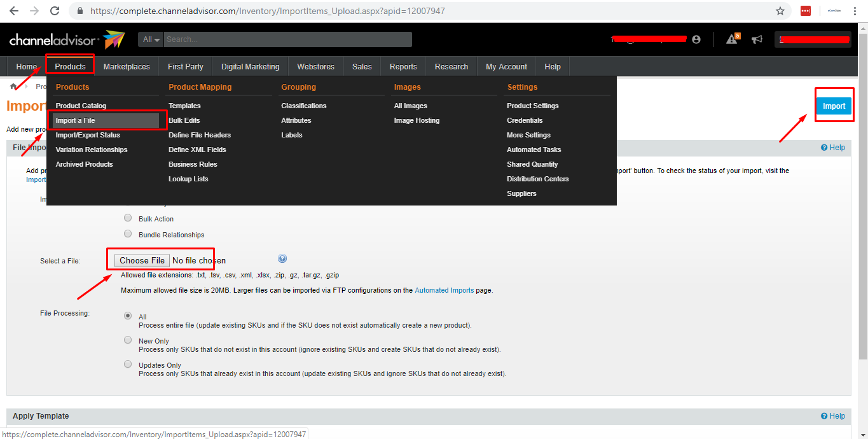The height and width of the screenshot is (439, 868).
Task: Select the Bundle Relationships radio button
Action: click(x=128, y=233)
